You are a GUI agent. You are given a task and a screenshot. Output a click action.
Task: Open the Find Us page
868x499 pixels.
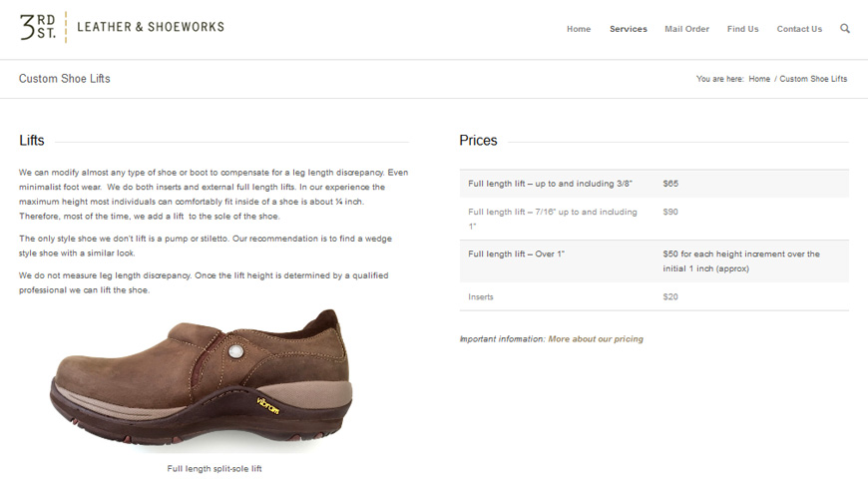click(x=743, y=29)
